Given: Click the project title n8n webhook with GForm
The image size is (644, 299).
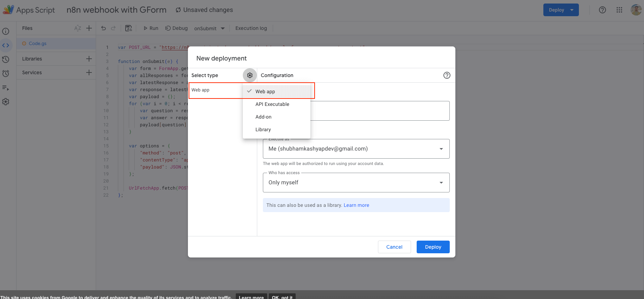Looking at the screenshot, I should tap(116, 10).
